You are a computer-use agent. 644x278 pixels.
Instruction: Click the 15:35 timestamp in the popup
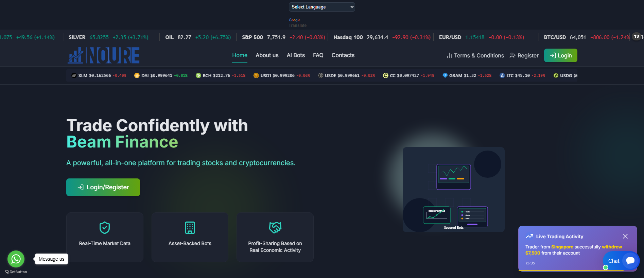[530, 263]
